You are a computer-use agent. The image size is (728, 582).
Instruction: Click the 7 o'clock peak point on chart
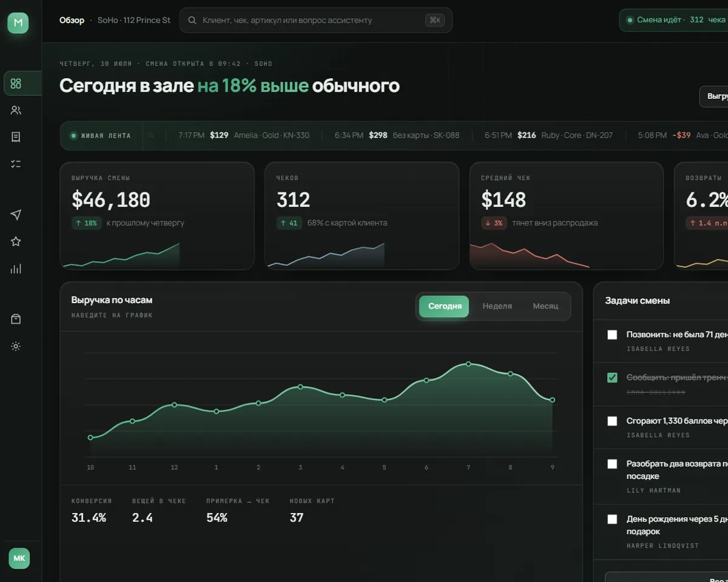tap(468, 364)
